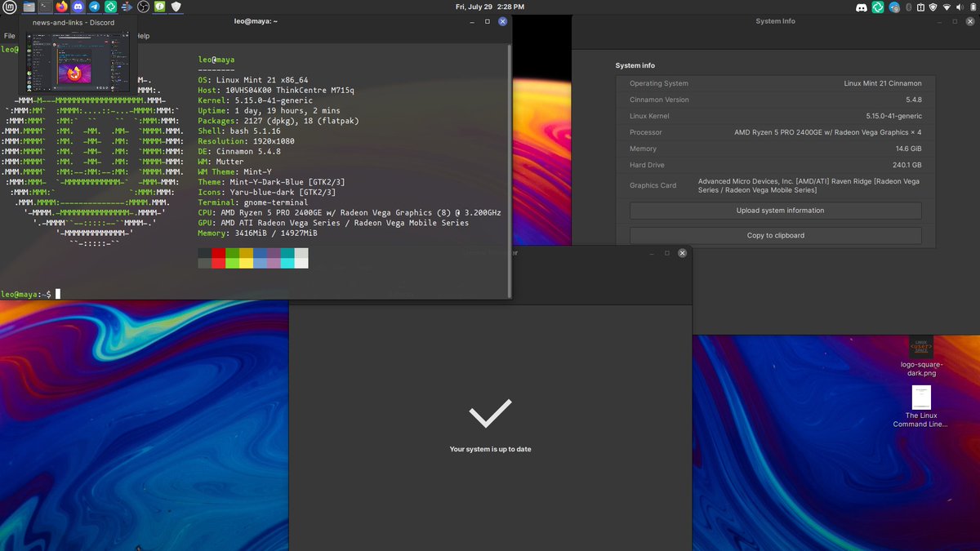The image size is (980, 551).
Task: Click the news-and-links Discord window thumbnail
Action: coord(79,62)
